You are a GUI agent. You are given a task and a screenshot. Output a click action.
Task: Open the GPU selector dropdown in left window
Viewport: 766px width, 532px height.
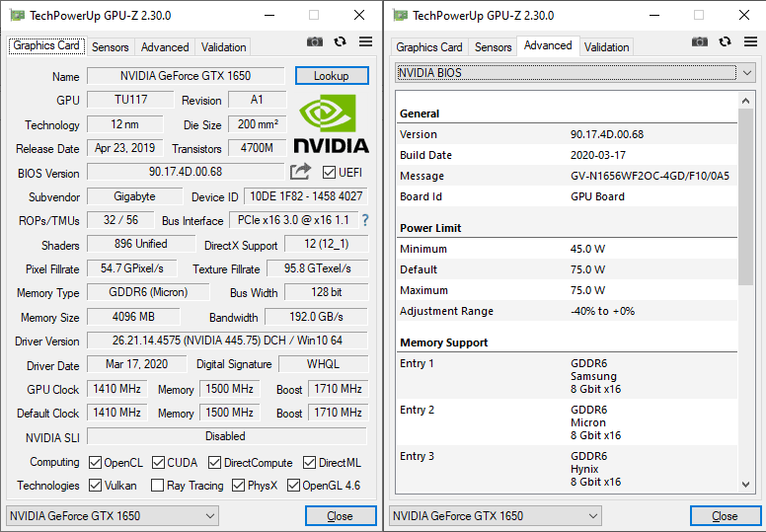(113, 516)
